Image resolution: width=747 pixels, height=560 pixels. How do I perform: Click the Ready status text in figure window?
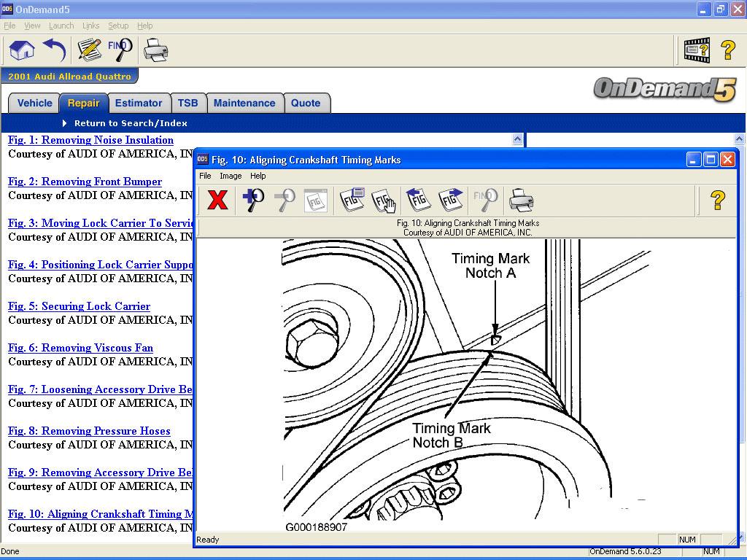point(208,540)
